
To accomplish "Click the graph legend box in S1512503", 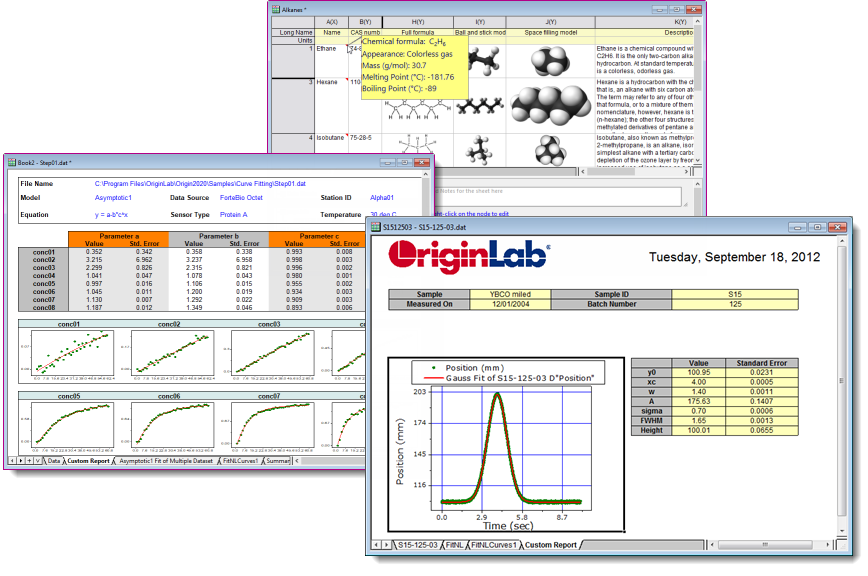I will point(508,373).
